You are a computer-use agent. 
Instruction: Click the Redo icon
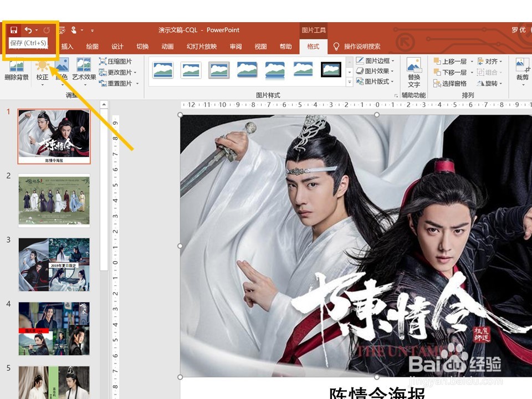pyautogui.click(x=47, y=30)
